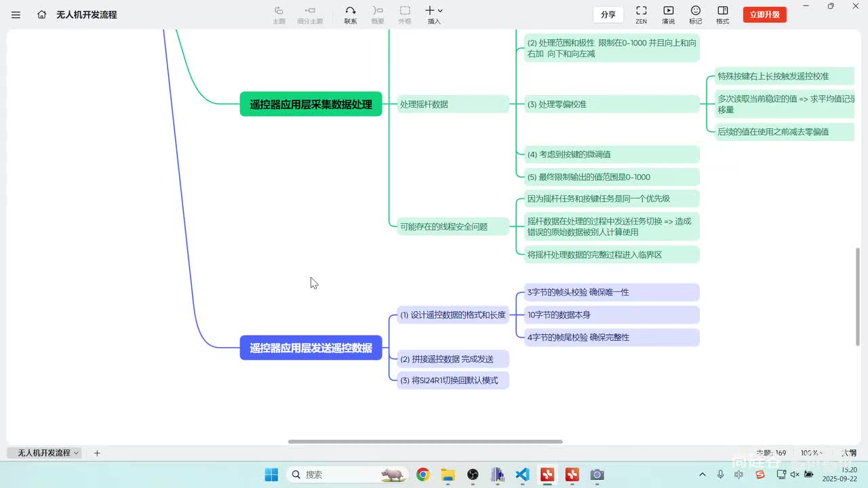Select the 处理摇杆数据 node
The height and width of the screenshot is (488, 868).
click(453, 104)
